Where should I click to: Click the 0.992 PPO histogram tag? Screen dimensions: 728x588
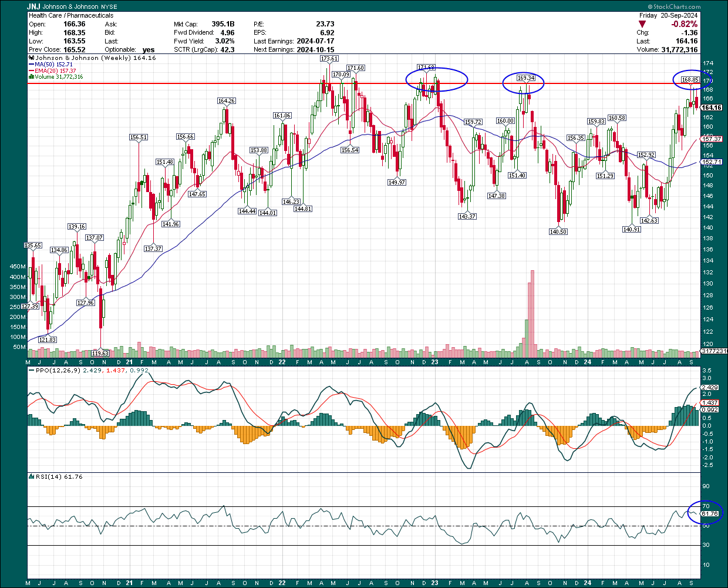pyautogui.click(x=710, y=410)
